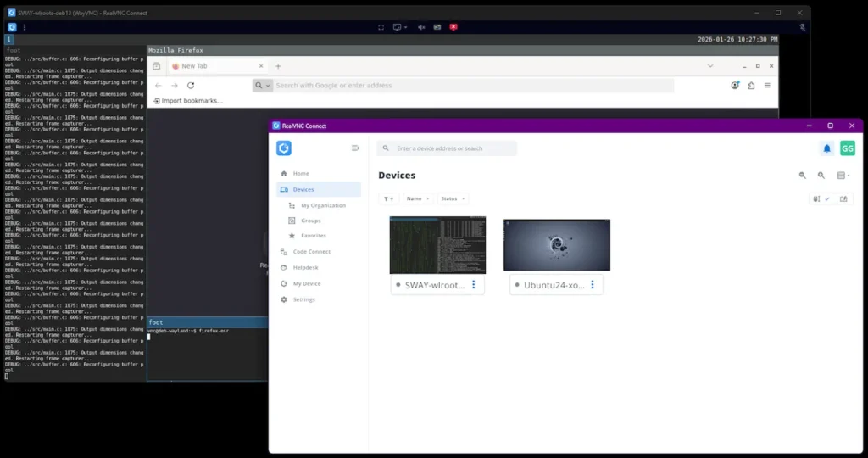Click the zoom out magnifier in Devices
The width and height of the screenshot is (868, 458).
[802, 176]
